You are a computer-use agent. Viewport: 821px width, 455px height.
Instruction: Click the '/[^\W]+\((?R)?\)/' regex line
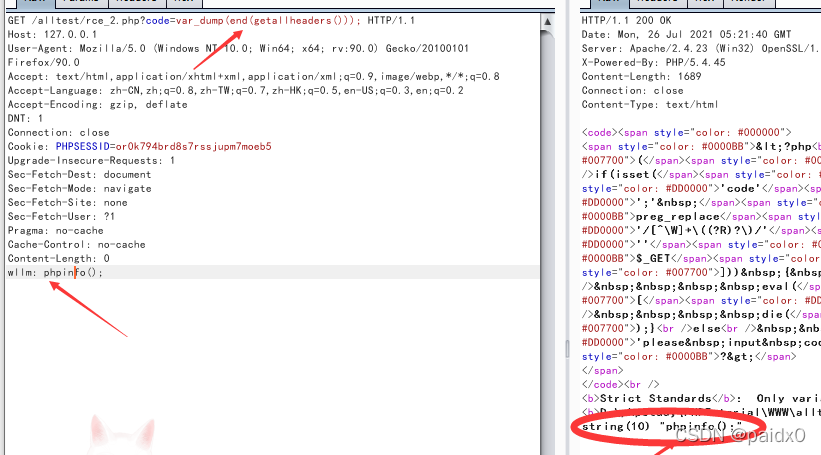(701, 230)
